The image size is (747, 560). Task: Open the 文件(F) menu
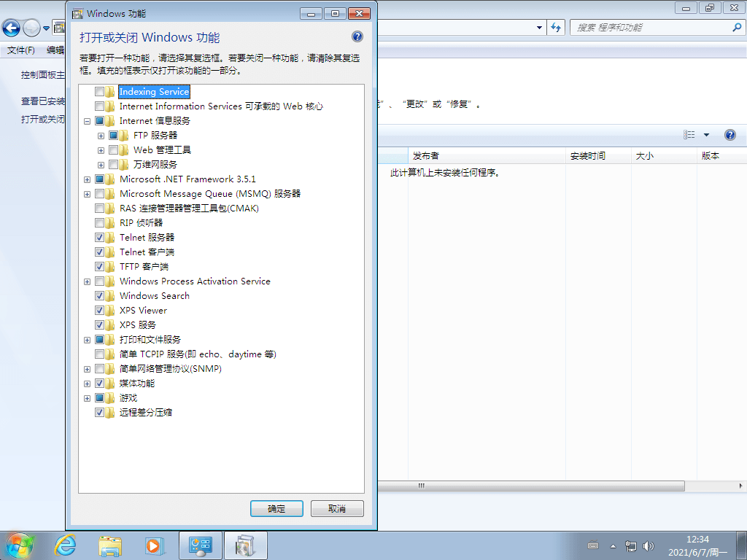22,50
